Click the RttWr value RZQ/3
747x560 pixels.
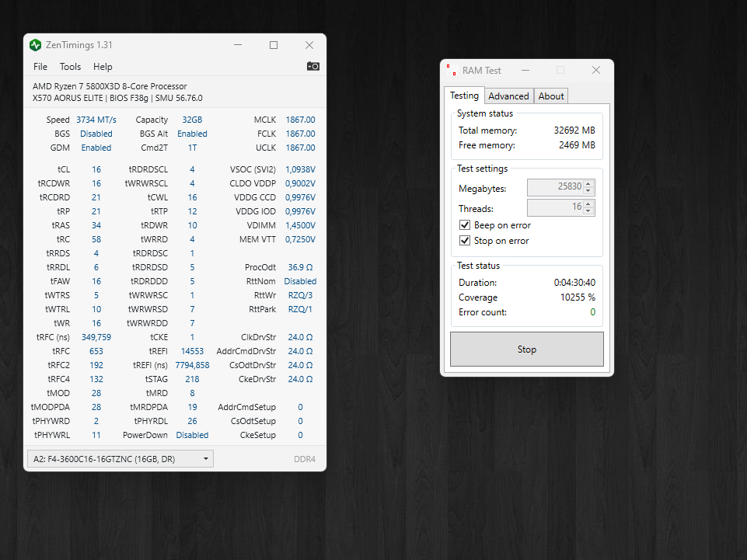coord(300,295)
